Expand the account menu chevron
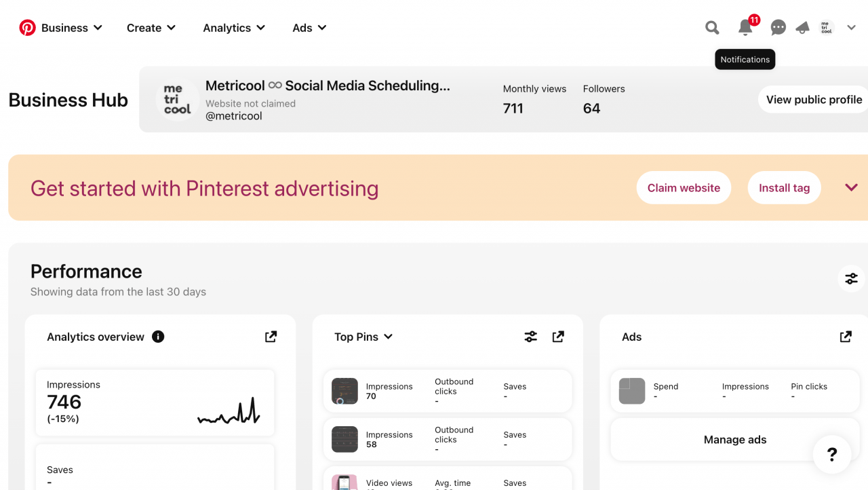The height and width of the screenshot is (490, 868). coord(852,28)
